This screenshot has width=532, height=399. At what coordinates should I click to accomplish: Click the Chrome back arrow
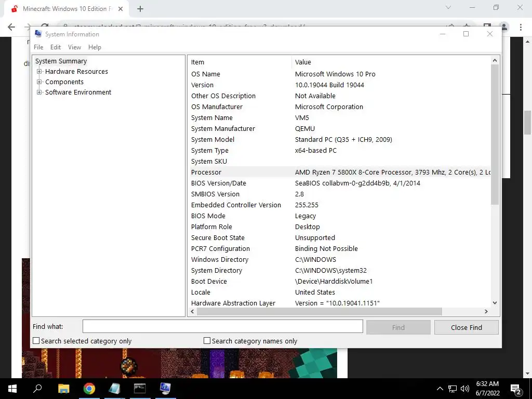click(x=11, y=27)
